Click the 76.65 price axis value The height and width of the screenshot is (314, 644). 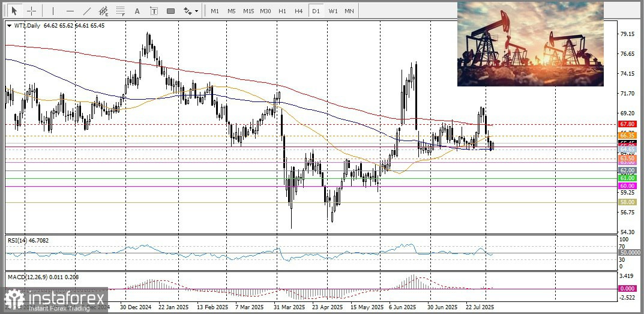click(627, 54)
